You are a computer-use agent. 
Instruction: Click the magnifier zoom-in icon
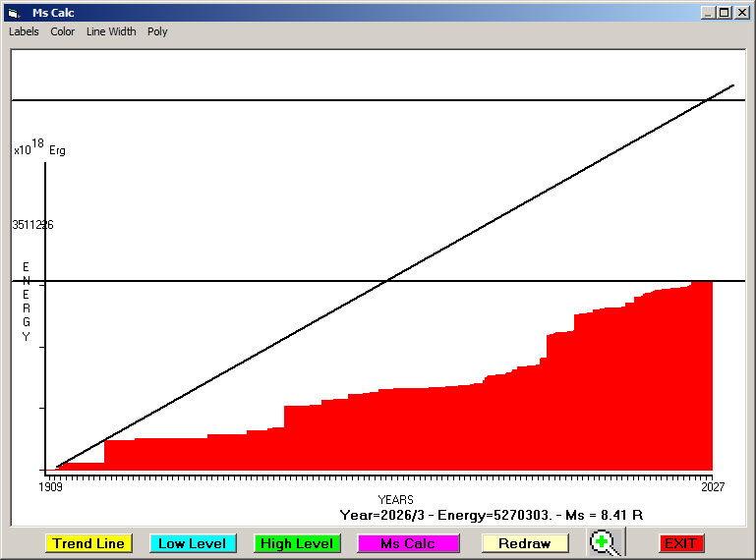(x=606, y=543)
